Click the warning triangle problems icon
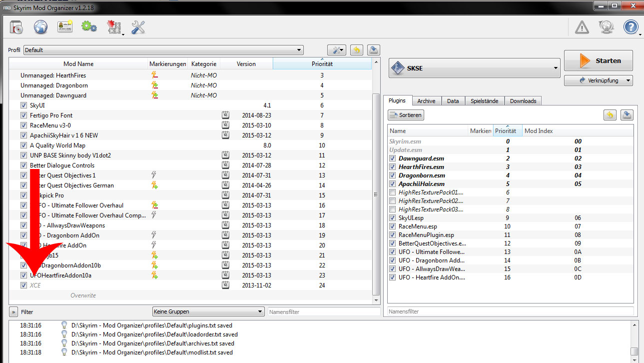The width and height of the screenshot is (644, 363). pos(582,27)
